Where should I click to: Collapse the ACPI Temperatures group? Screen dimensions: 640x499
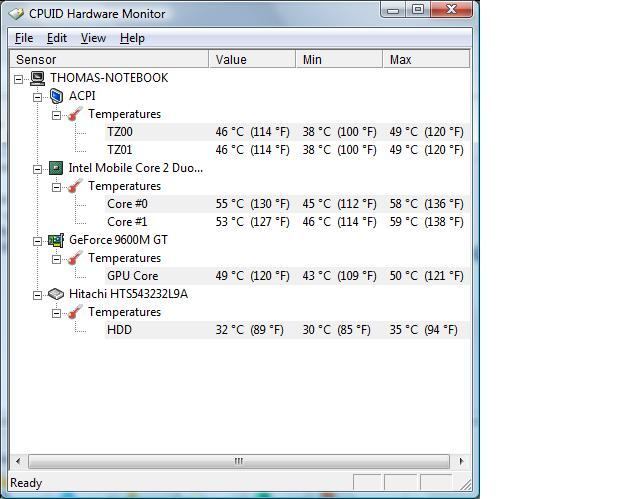(56, 115)
